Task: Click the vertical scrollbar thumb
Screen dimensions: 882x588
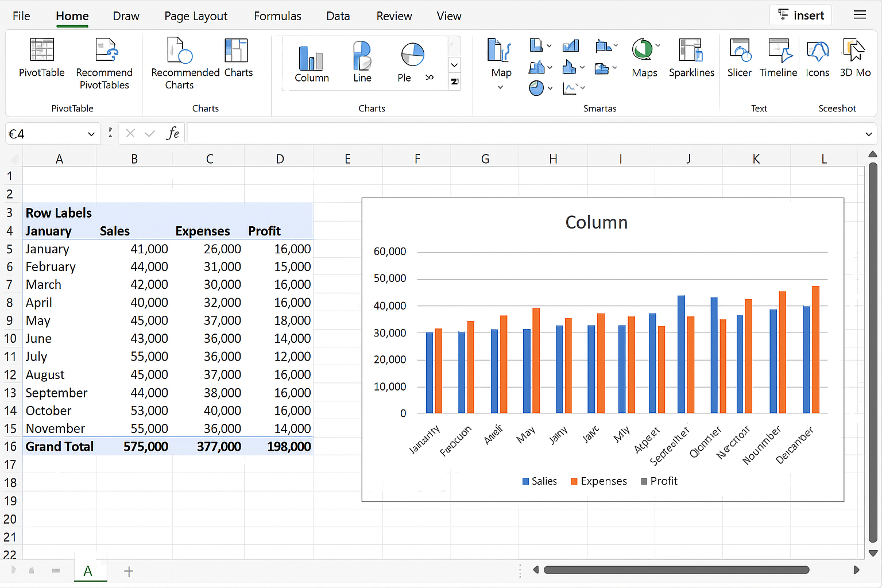Action: (873, 353)
